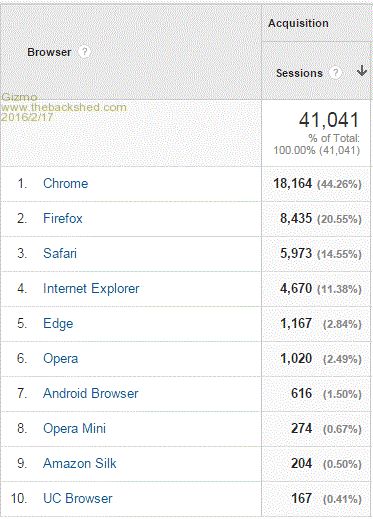Viewport: 373px width, 519px height.
Task: Open the UC Browser link
Action: coord(78,498)
